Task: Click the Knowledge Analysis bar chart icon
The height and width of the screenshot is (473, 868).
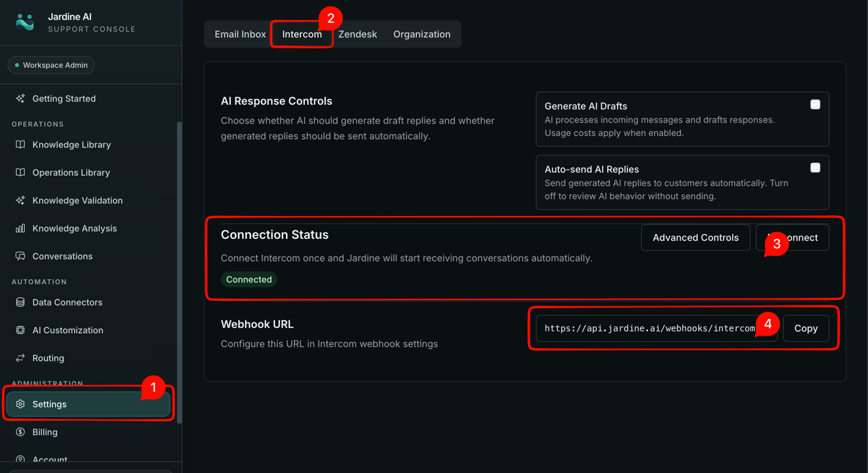Action: [20, 228]
